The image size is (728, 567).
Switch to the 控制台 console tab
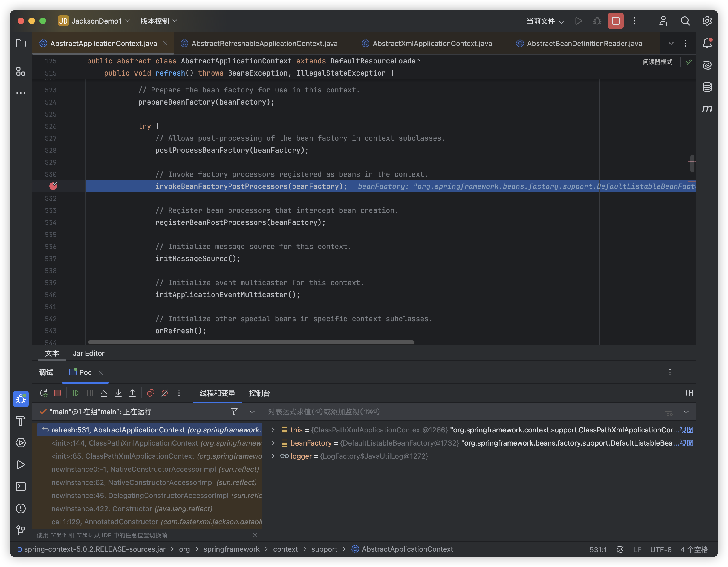click(x=260, y=393)
